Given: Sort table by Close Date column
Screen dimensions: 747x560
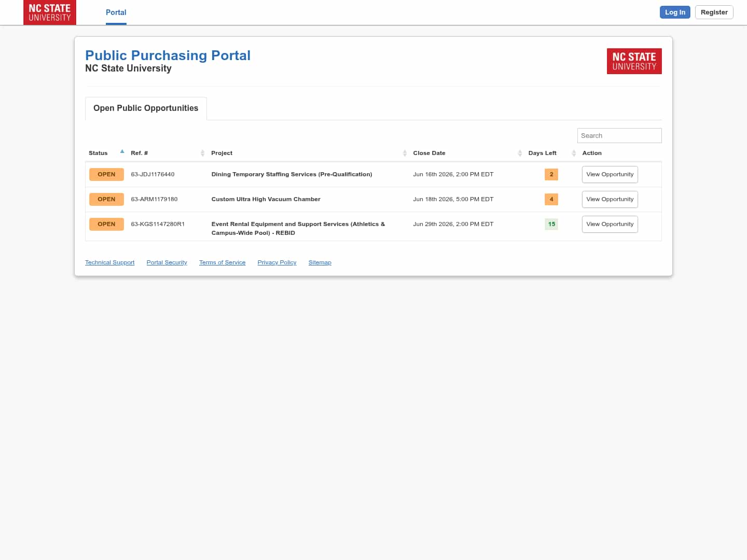Looking at the screenshot, I should point(467,153).
